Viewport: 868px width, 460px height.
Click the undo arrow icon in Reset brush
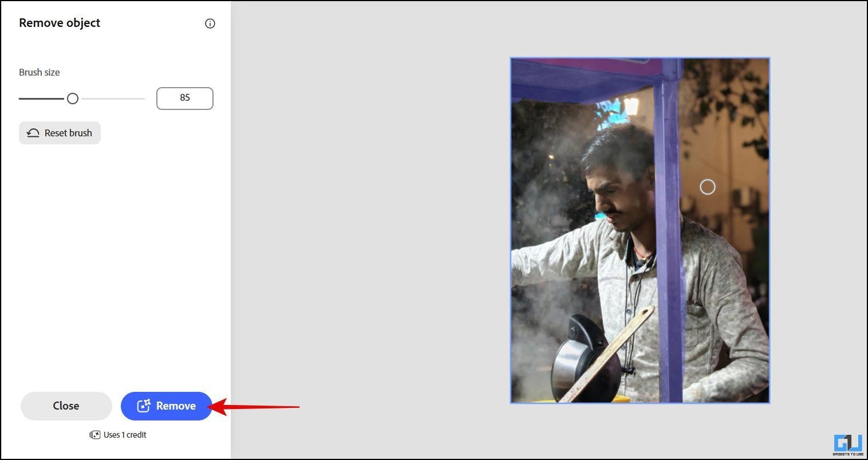[33, 133]
